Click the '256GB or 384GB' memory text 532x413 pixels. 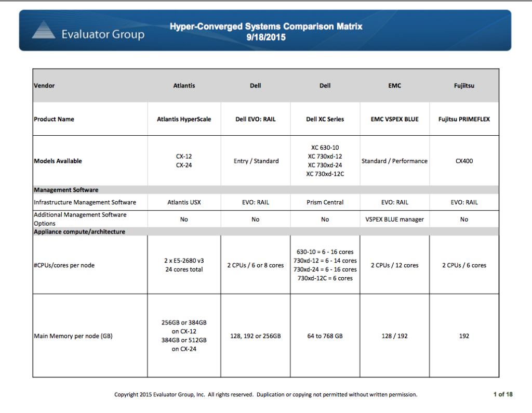point(184,322)
